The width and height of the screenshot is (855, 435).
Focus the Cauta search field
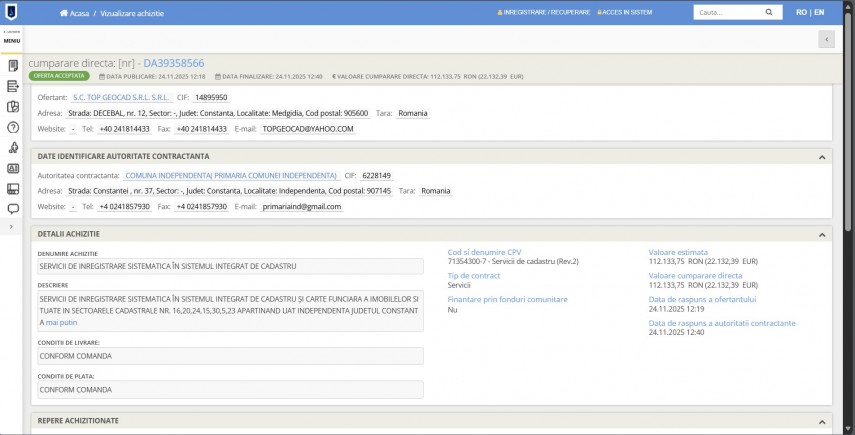[726, 13]
